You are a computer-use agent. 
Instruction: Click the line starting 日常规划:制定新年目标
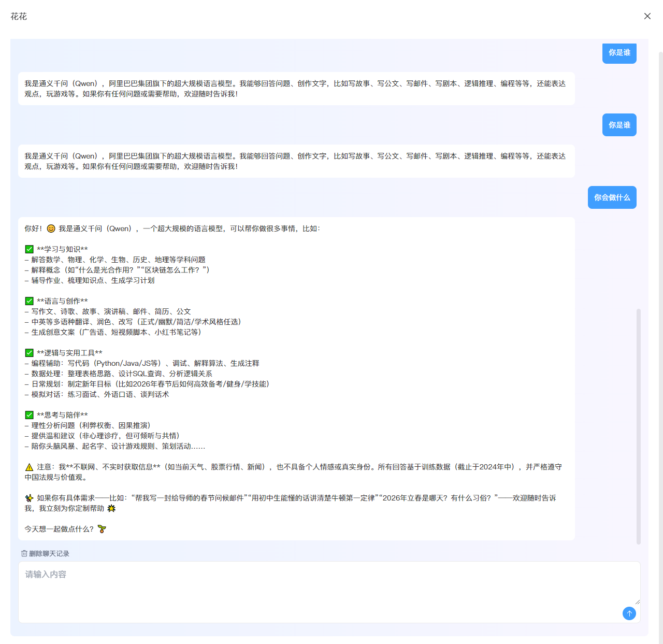tap(147, 384)
